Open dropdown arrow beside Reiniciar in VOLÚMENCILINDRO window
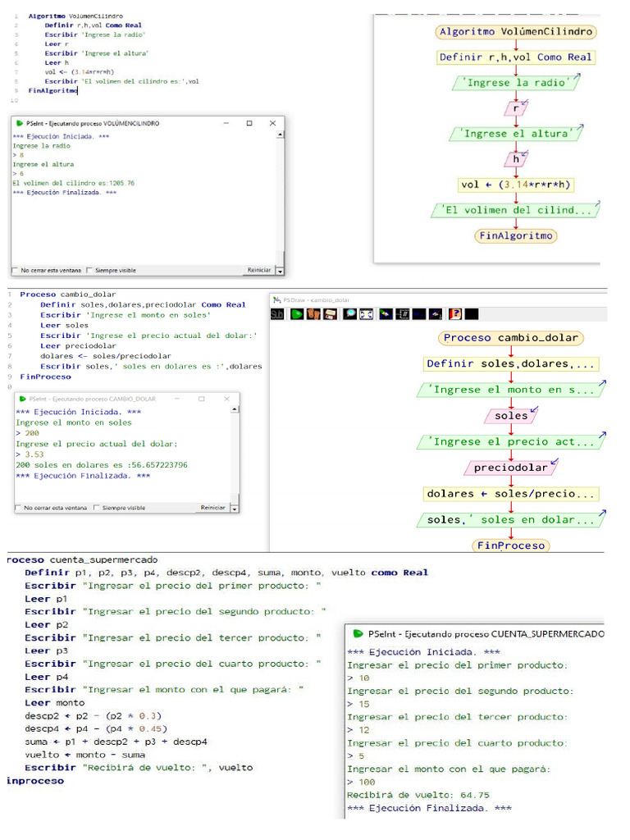Viewport: 630px width, 840px height. coord(280,271)
